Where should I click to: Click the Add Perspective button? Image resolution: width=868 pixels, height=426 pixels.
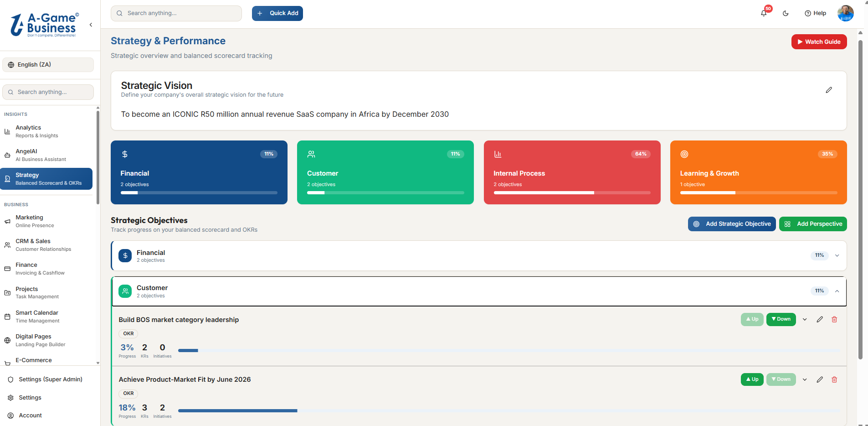pyautogui.click(x=813, y=224)
